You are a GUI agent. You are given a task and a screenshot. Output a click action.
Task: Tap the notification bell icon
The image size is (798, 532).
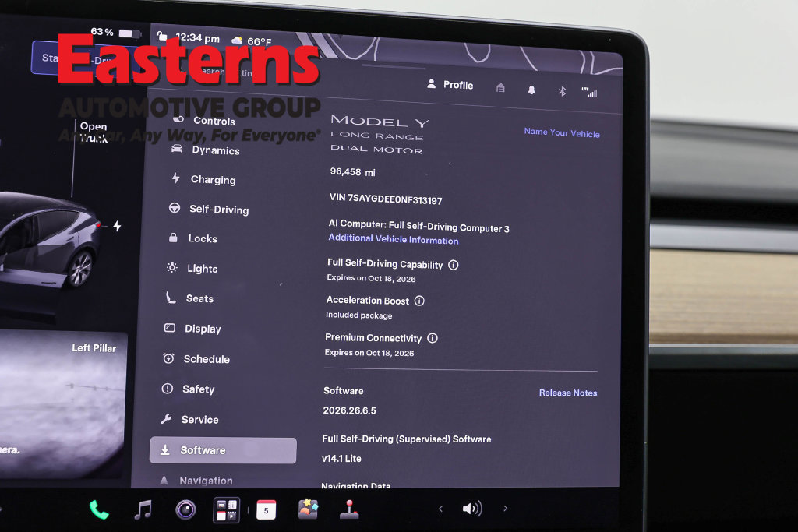point(531,90)
